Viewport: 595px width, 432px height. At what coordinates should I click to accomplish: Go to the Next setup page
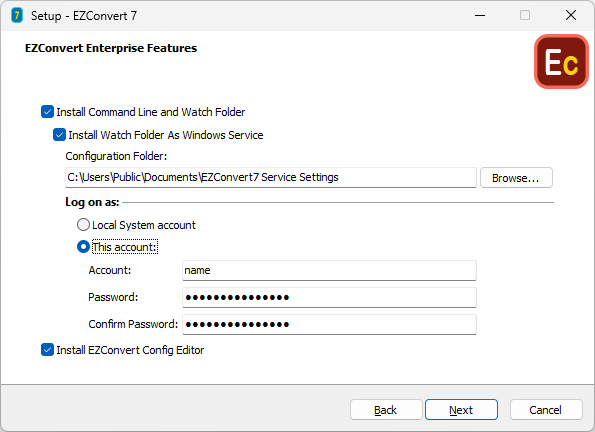click(x=461, y=410)
